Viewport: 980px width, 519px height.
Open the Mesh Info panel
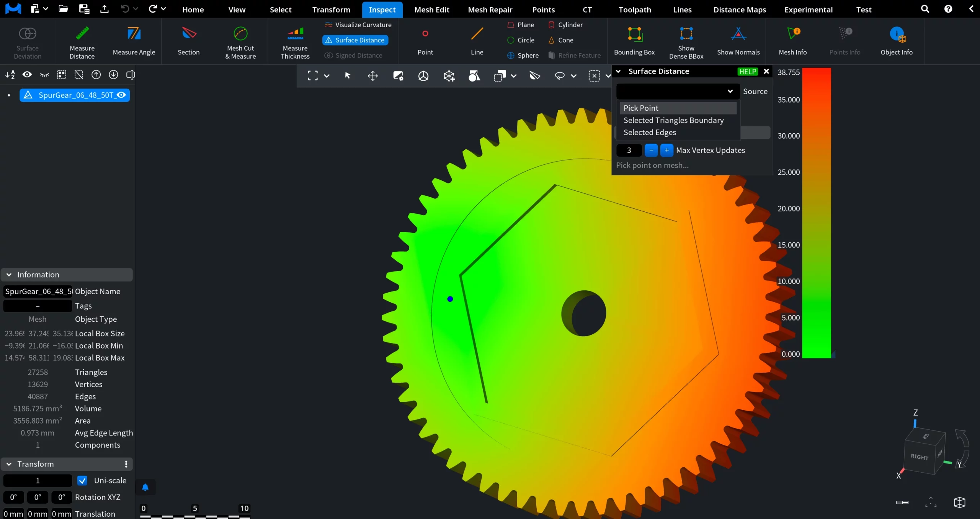pos(792,40)
